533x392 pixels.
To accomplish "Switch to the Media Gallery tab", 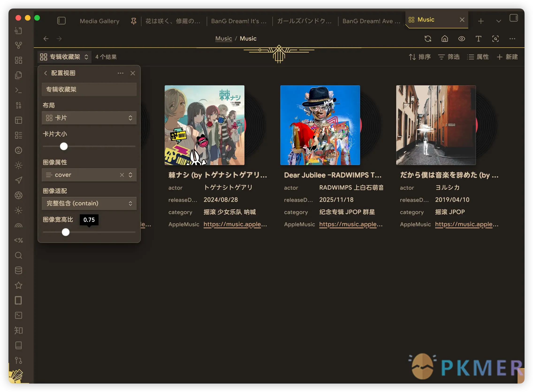I will coord(99,21).
